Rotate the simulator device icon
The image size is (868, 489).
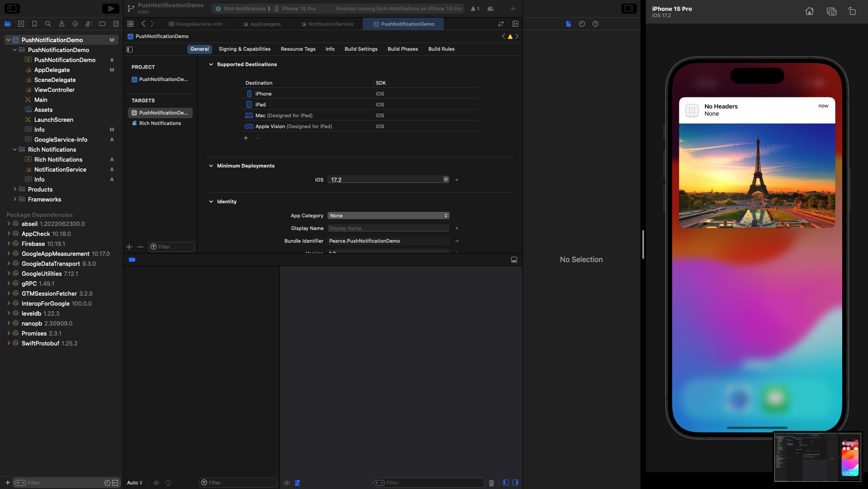[852, 11]
